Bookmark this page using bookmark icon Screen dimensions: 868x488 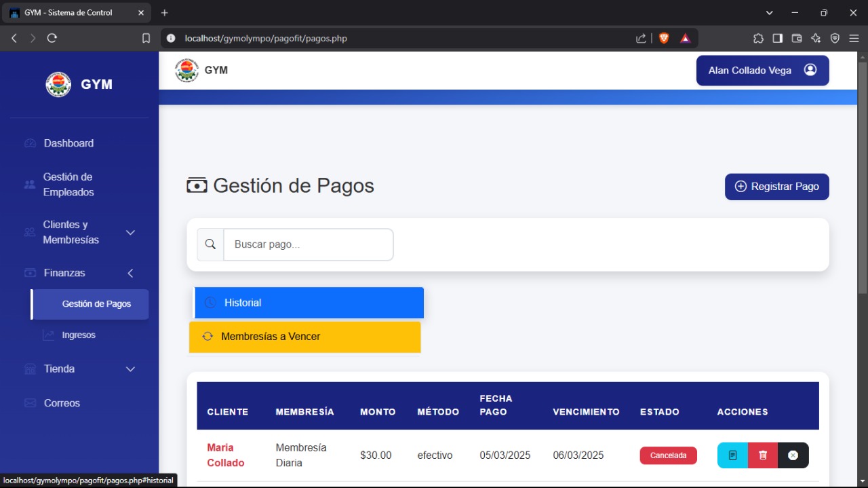[x=146, y=39]
